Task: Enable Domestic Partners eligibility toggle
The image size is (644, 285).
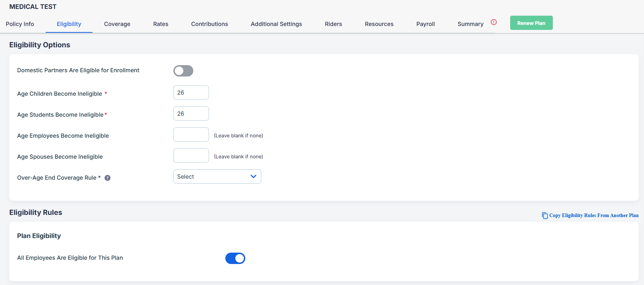Action: click(183, 71)
